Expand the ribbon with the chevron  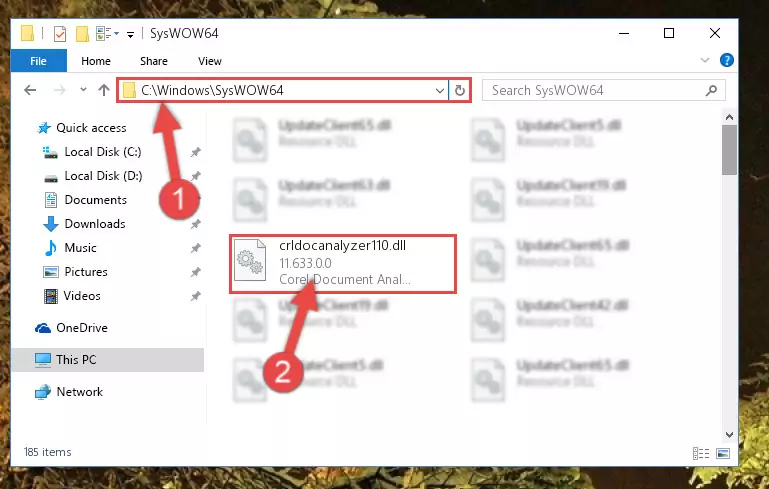(705, 60)
